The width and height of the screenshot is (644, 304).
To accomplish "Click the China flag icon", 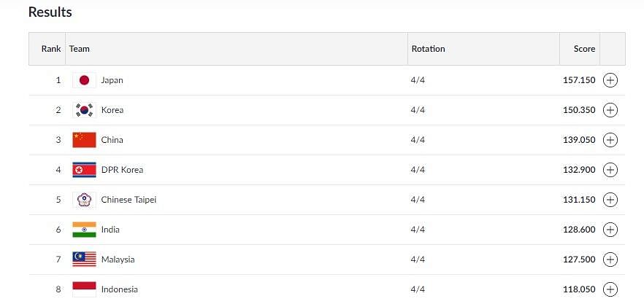I will (84, 140).
